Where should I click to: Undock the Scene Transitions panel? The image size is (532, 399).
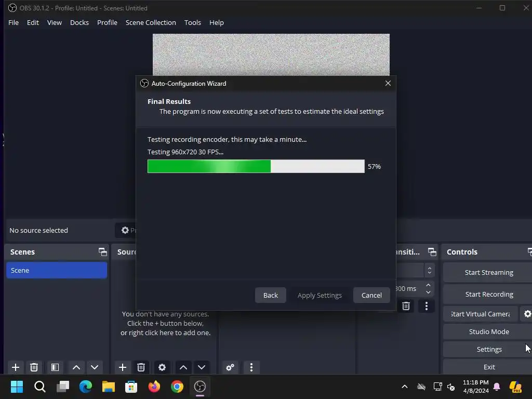pos(432,252)
